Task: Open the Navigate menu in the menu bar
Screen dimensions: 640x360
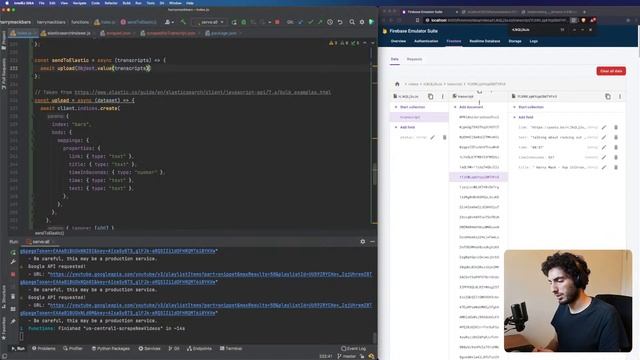Action: [79, 3]
